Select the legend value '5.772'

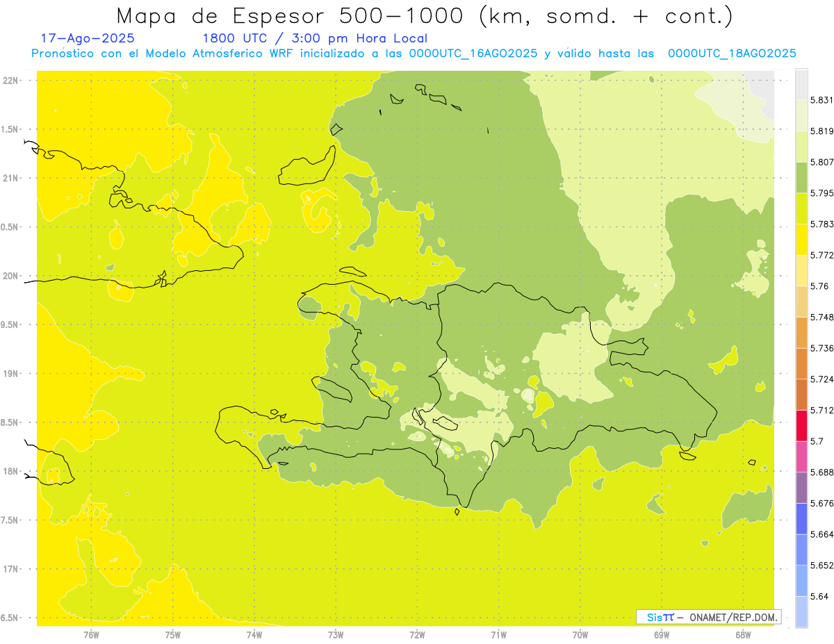coord(822,255)
